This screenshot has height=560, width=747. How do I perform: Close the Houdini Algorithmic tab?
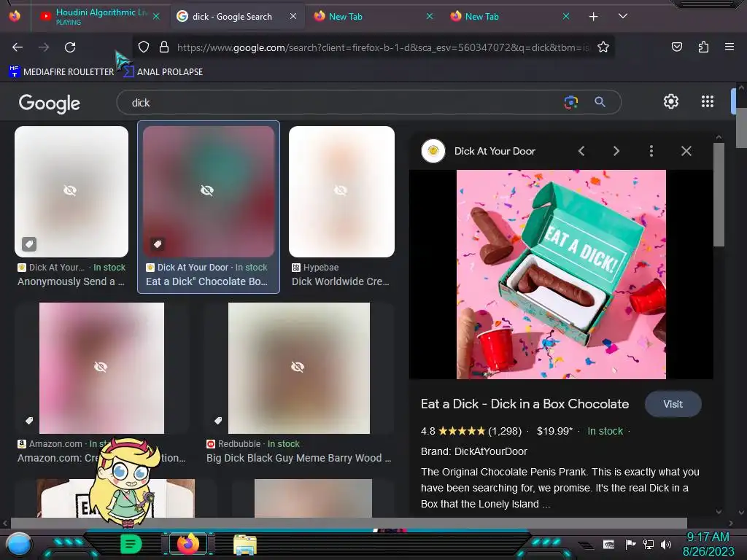(x=156, y=16)
